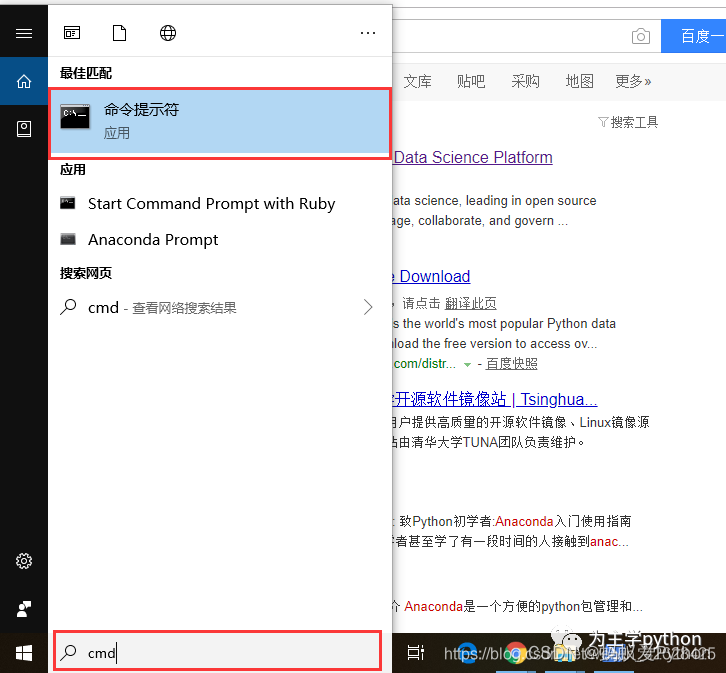Open Edge browser on taskbar
The height and width of the screenshot is (673, 726).
point(467,653)
